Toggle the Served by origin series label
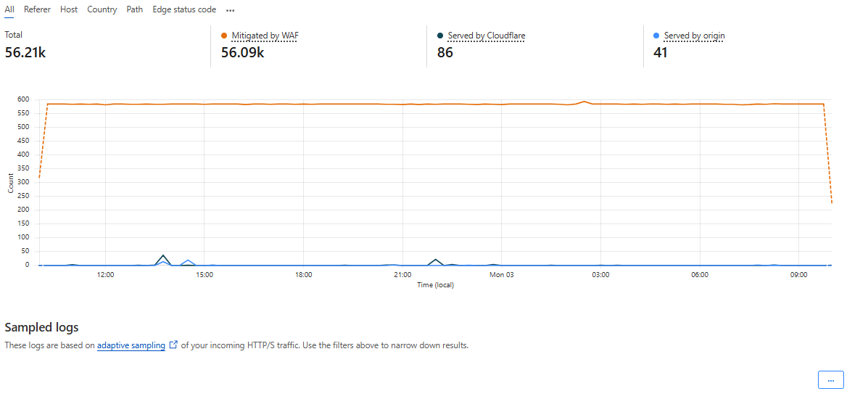 tap(694, 36)
